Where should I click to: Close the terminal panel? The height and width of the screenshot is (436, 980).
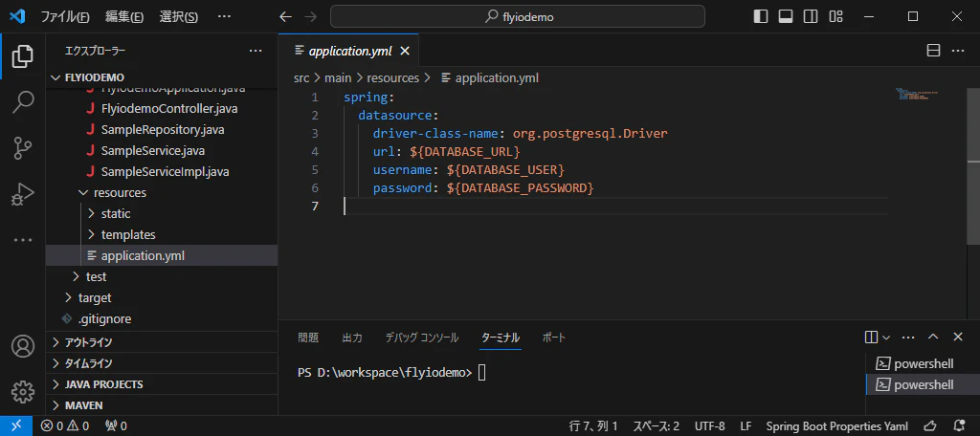click(x=957, y=338)
